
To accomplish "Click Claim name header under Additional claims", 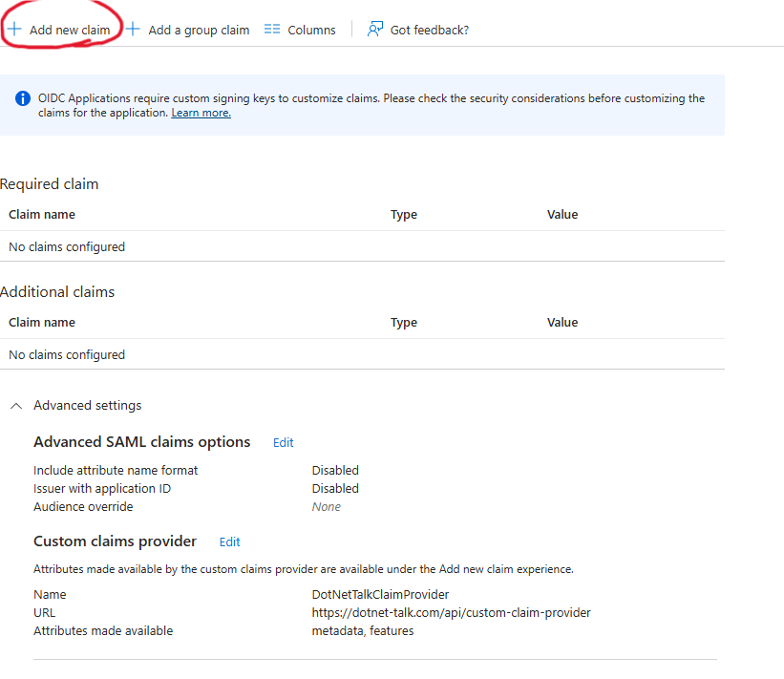I will (x=42, y=323).
